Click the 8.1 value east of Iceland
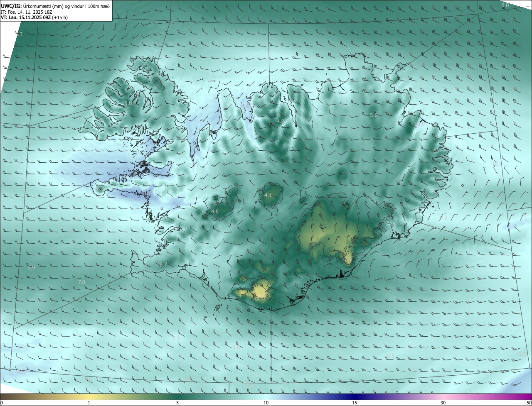The image size is (532, 406). pos(499,194)
